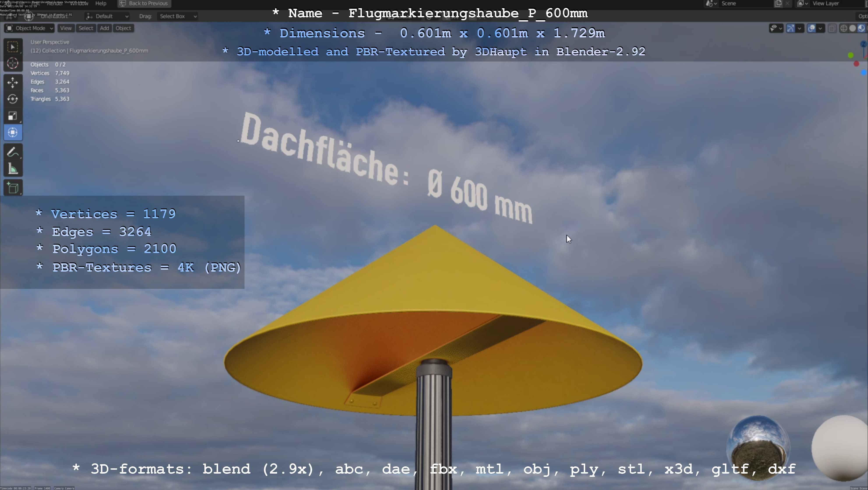Select the Add Cube tool
Image resolution: width=868 pixels, height=490 pixels.
[13, 188]
